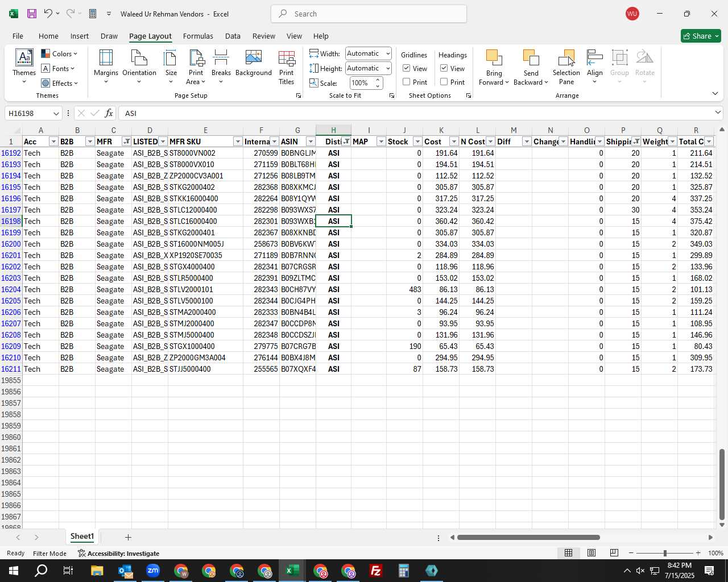Click the WU account avatar
Image resolution: width=728 pixels, height=582 pixels.
[x=632, y=14]
